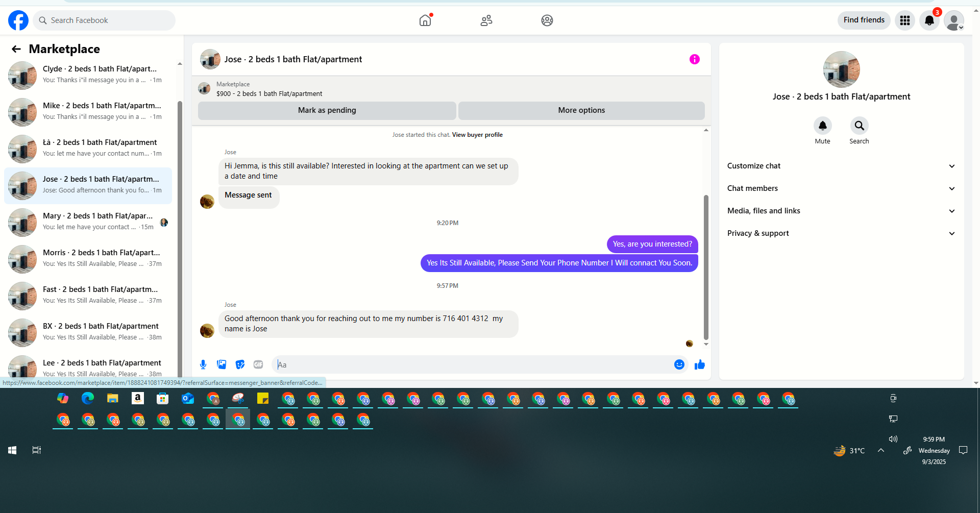Open the Clyde conversation
The image size is (980, 513).
pos(88,75)
